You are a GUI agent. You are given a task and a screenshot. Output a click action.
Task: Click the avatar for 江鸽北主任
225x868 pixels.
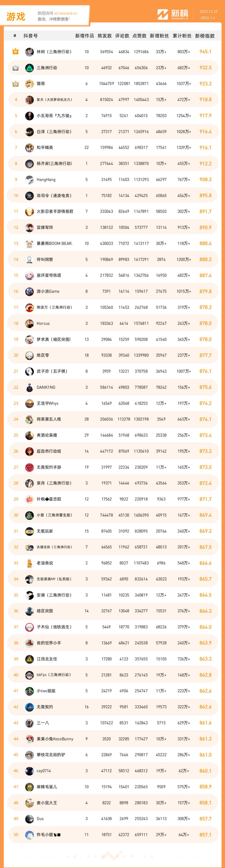click(30, 659)
